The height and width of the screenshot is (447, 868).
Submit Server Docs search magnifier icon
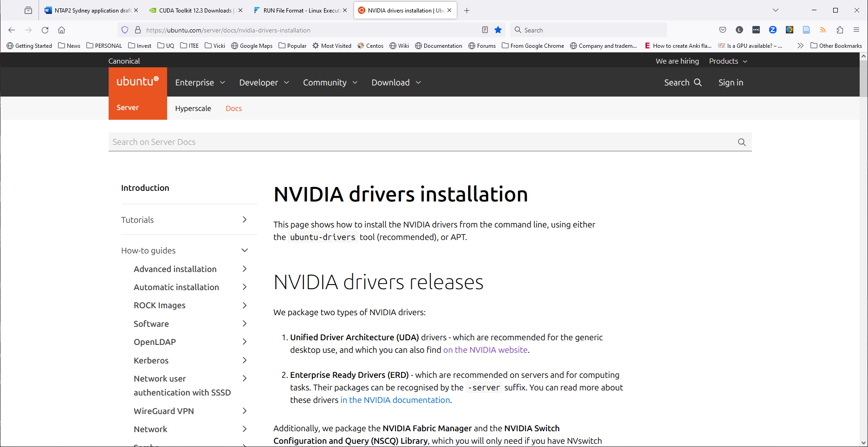[x=742, y=142]
